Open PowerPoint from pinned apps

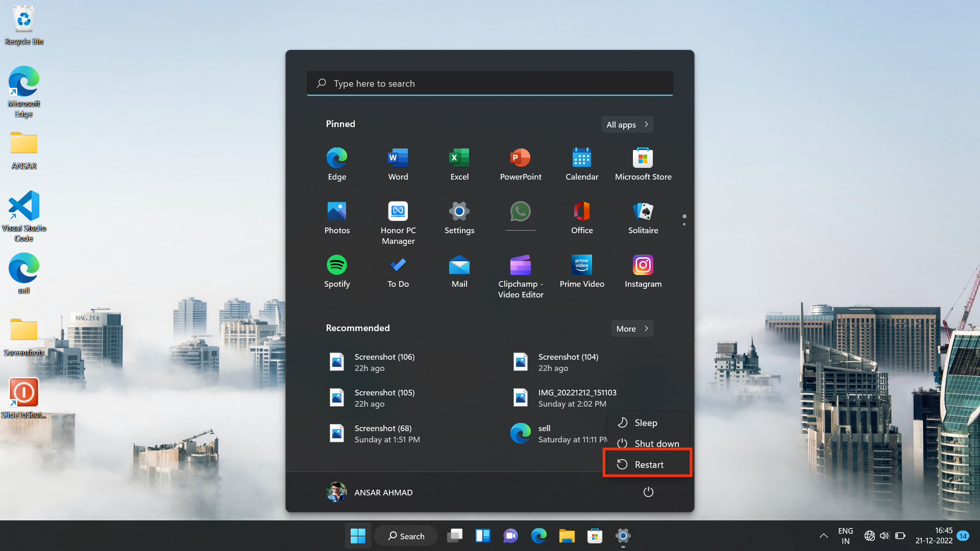(520, 163)
